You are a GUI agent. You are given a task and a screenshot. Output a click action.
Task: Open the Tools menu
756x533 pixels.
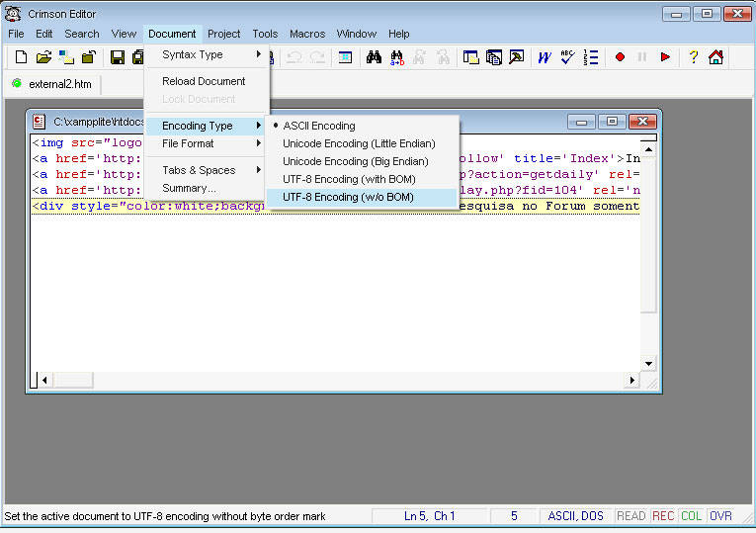(265, 34)
